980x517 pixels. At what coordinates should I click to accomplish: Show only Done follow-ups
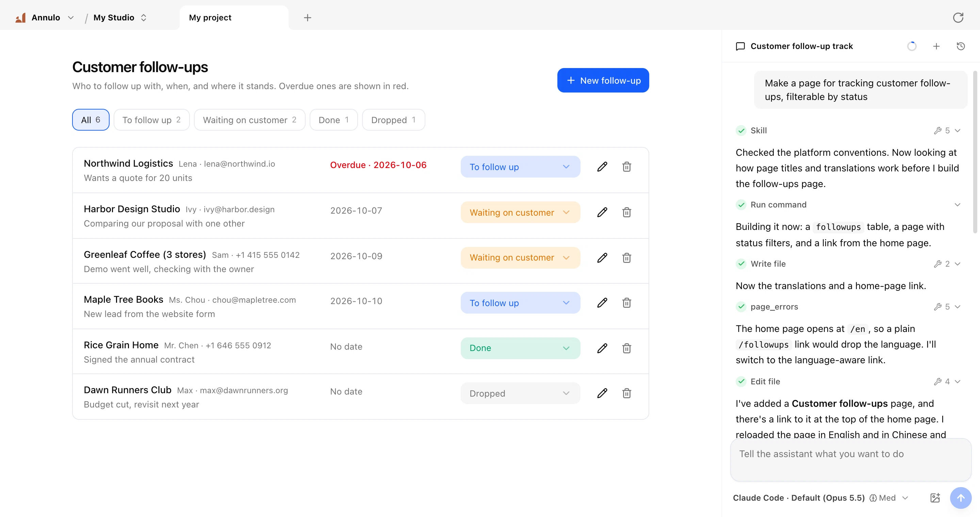(x=333, y=120)
